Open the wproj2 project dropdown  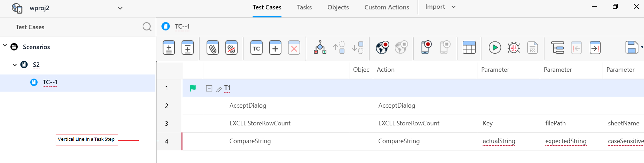(x=120, y=8)
